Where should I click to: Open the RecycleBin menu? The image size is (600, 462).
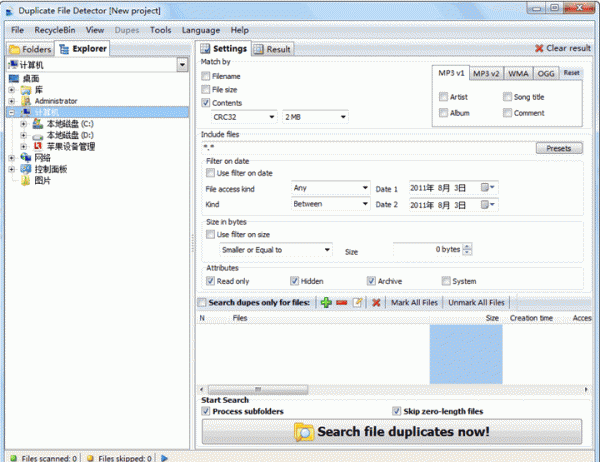pyautogui.click(x=55, y=30)
